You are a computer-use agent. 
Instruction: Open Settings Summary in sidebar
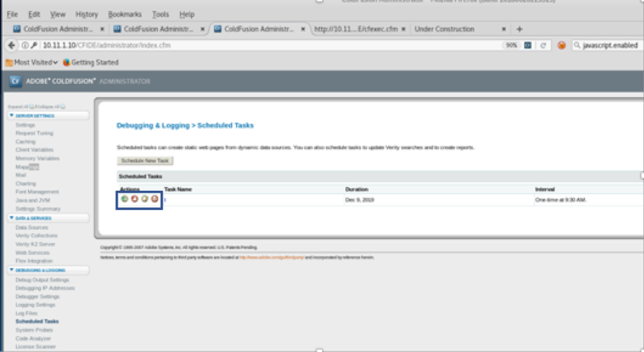tap(38, 209)
